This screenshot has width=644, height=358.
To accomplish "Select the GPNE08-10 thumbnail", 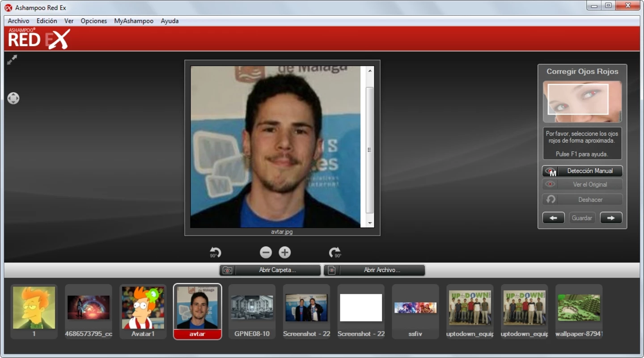I will pos(252,311).
